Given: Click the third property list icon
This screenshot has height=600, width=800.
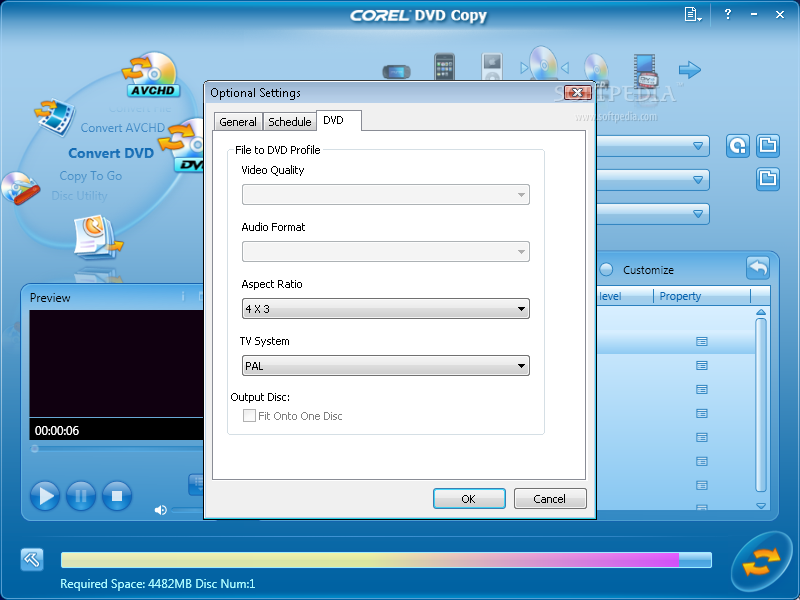Looking at the screenshot, I should click(x=702, y=389).
